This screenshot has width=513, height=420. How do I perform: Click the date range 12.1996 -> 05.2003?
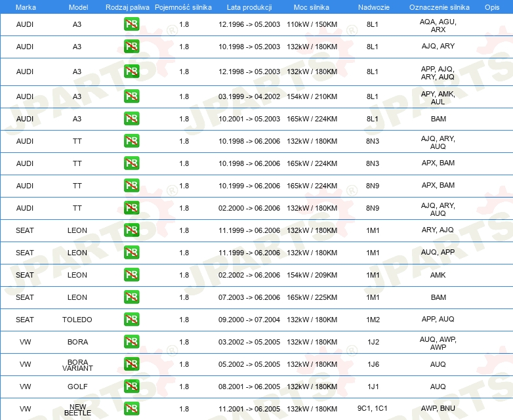249,24
